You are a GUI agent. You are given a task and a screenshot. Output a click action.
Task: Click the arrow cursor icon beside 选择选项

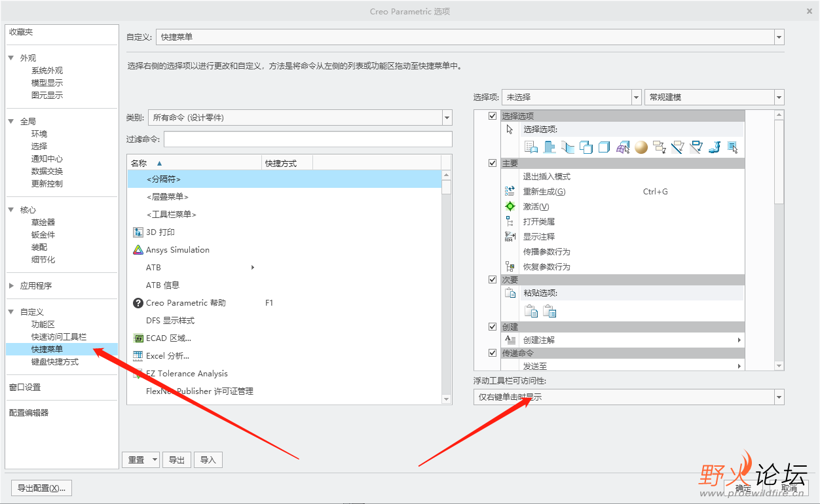click(x=510, y=129)
